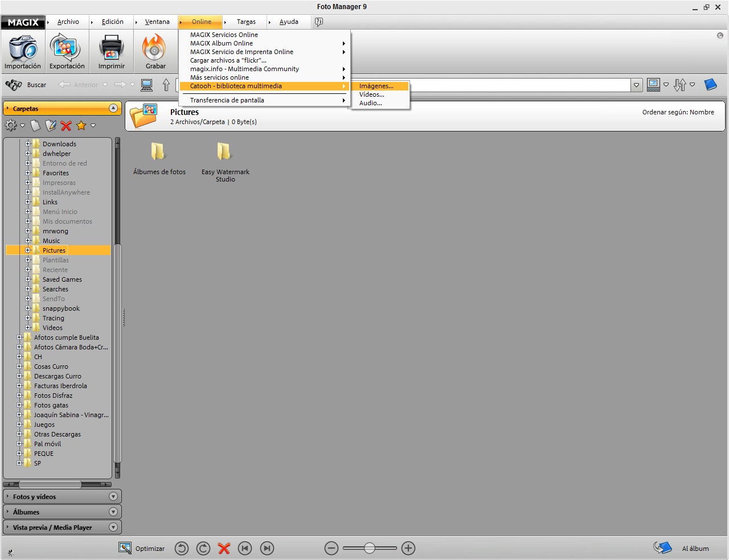Open dropdown next to view mode icon

666,85
